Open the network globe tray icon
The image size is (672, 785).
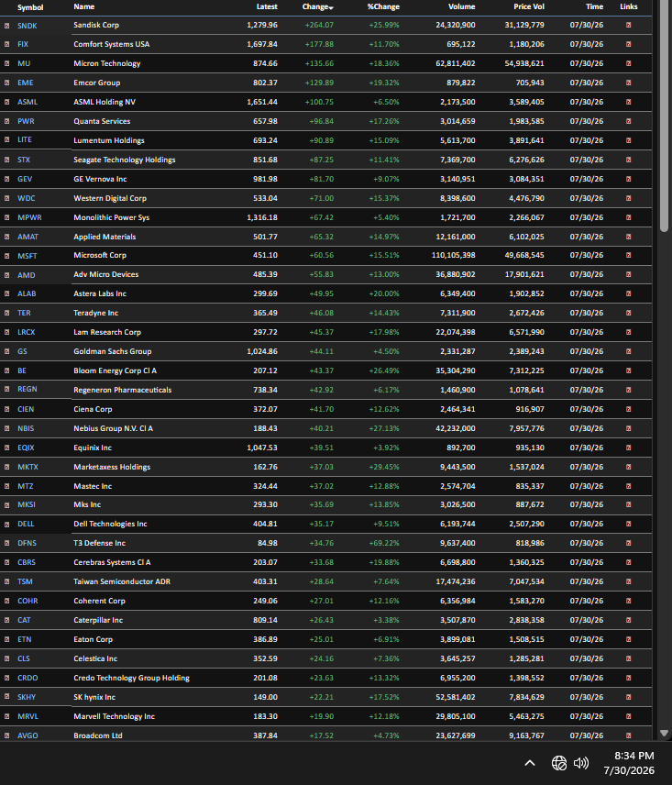(x=559, y=763)
